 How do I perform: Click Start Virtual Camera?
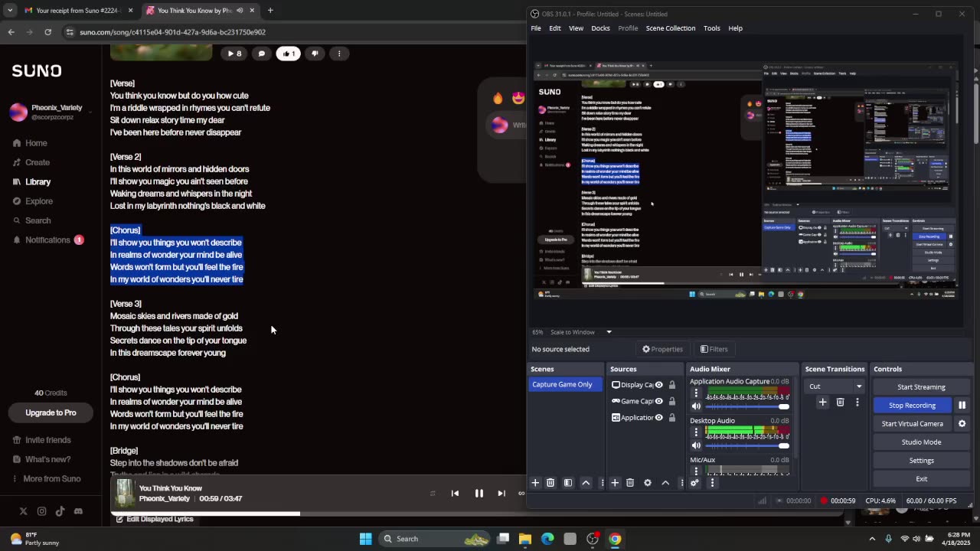pos(912,424)
